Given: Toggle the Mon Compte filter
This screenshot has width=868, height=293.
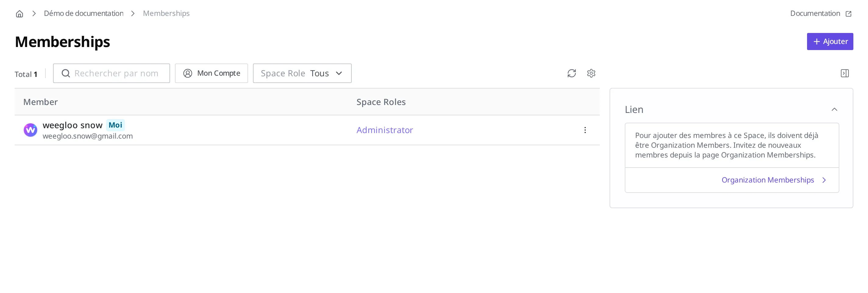Looking at the screenshot, I should pyautogui.click(x=211, y=73).
